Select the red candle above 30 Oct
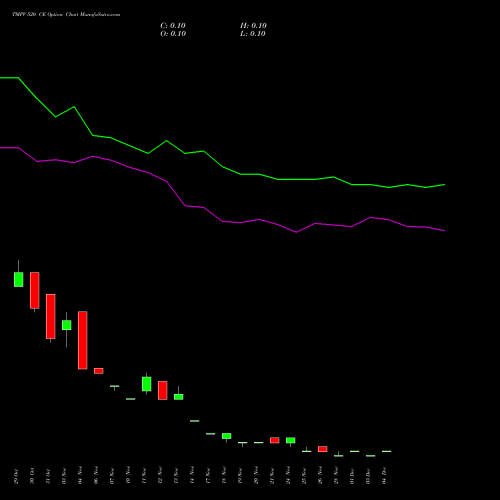 tap(35, 290)
